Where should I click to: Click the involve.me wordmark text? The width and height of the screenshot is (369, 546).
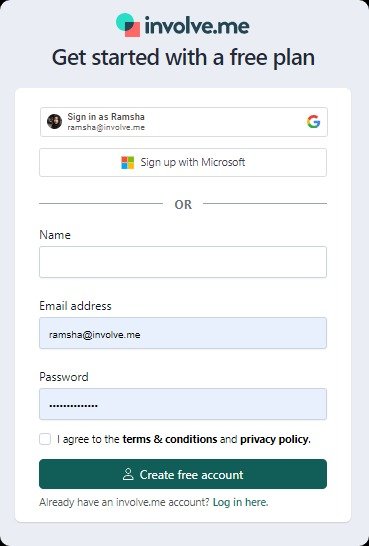pos(197,26)
